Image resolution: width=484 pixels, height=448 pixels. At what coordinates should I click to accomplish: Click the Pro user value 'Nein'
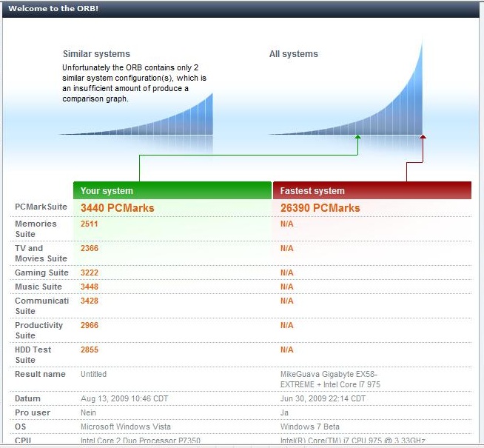(88, 412)
